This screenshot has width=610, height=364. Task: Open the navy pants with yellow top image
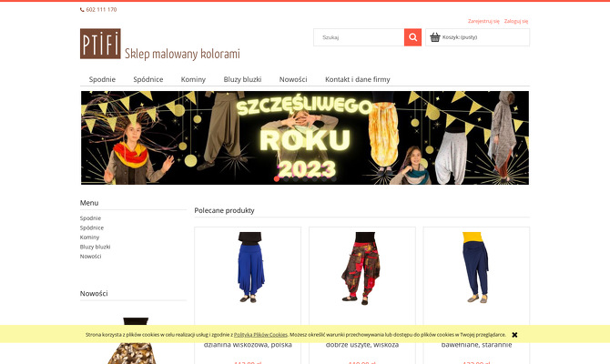pyautogui.click(x=476, y=268)
